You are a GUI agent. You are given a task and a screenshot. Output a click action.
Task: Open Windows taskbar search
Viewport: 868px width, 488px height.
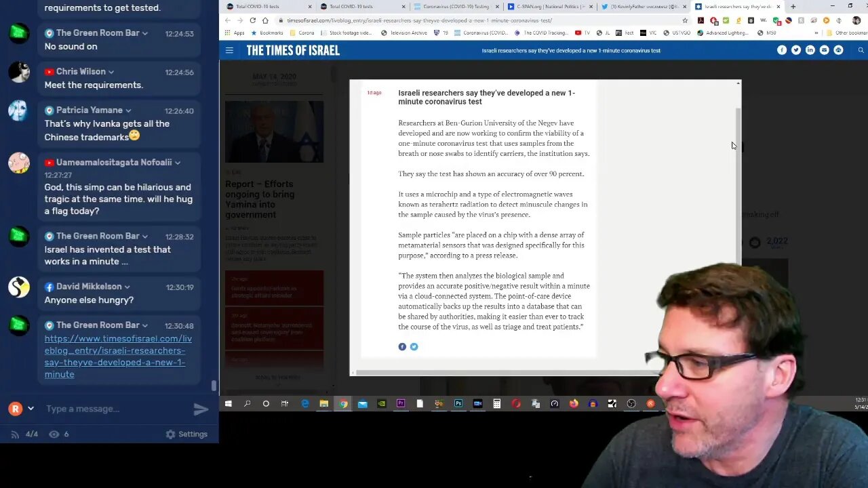pos(247,403)
